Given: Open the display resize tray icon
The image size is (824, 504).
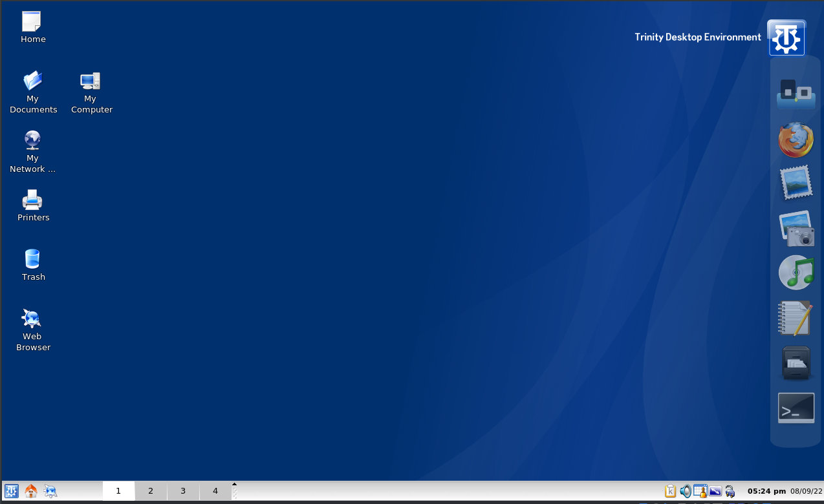Looking at the screenshot, I should pos(715,491).
